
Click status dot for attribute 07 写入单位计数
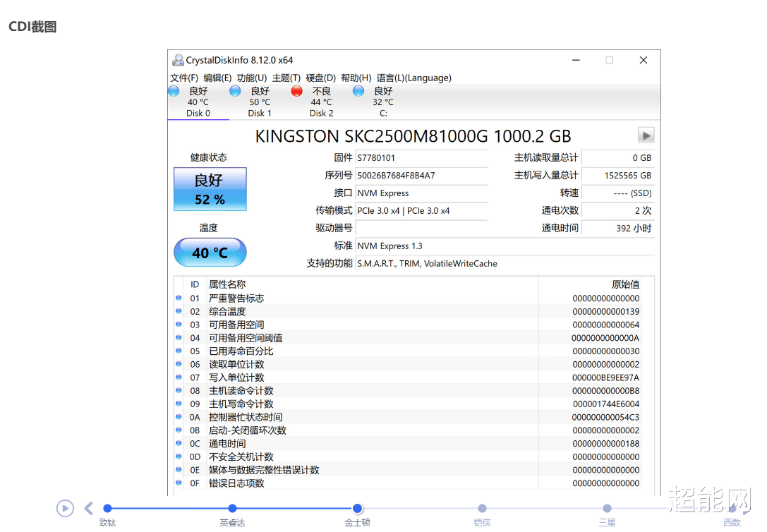coord(179,377)
